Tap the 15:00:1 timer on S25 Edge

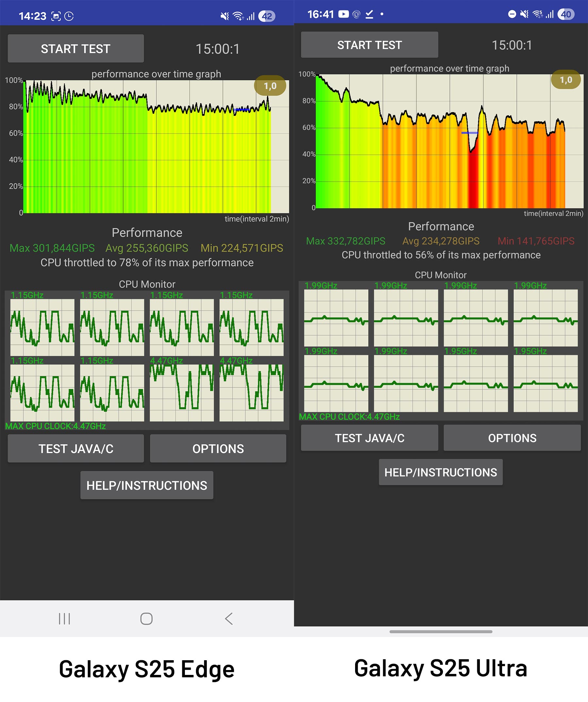[x=218, y=49]
